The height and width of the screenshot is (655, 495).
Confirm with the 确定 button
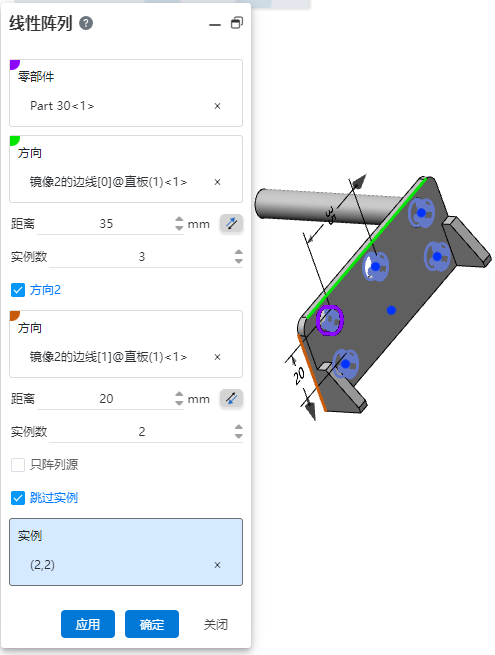[152, 624]
